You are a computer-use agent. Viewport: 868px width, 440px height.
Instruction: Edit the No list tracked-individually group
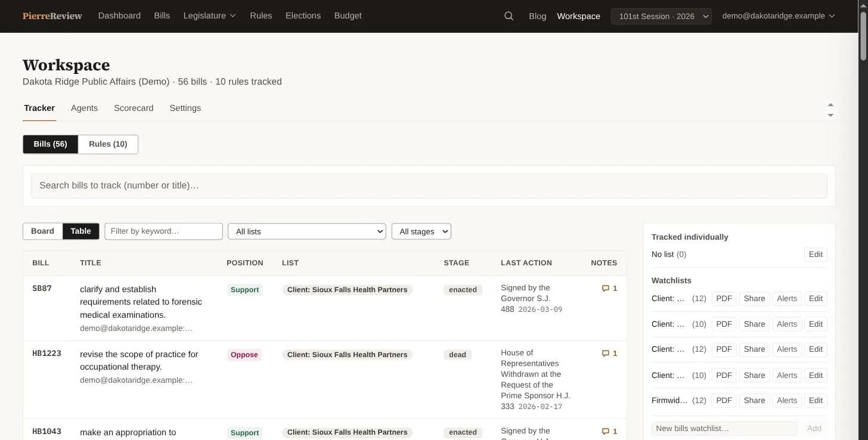pyautogui.click(x=816, y=255)
